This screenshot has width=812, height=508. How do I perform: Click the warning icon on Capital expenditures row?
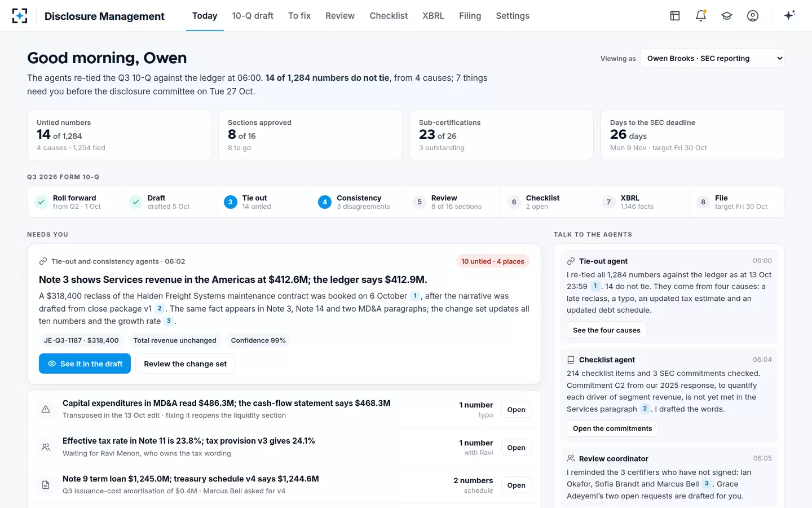46,409
